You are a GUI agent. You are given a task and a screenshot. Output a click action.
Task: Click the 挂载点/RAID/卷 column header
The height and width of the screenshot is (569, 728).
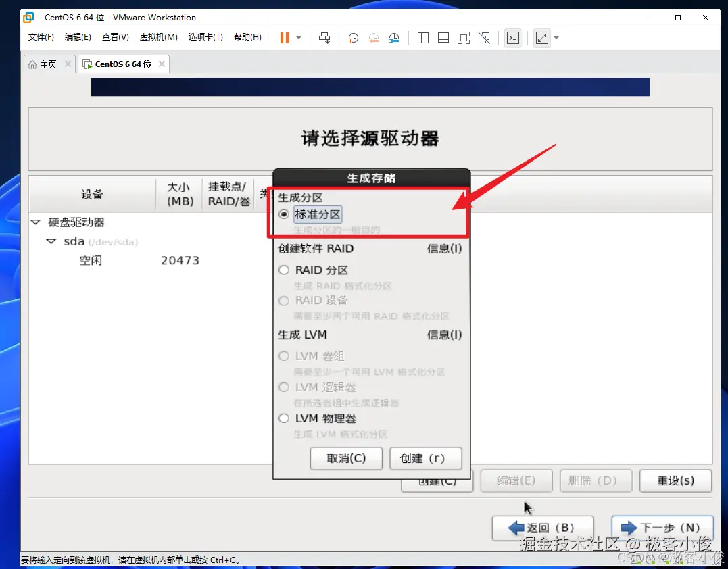[228, 194]
